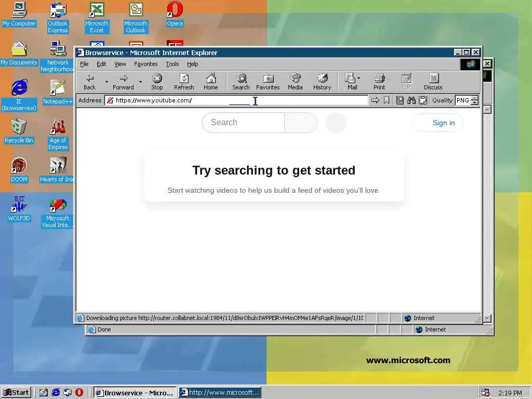This screenshot has width=532, height=399.
Task: Select Opera desktop icon
Action: [175, 14]
